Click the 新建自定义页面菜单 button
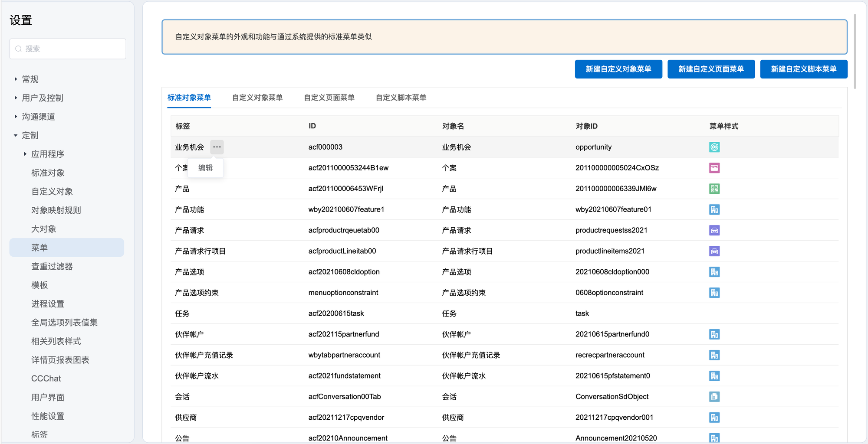This screenshot has width=868, height=444. 711,69
